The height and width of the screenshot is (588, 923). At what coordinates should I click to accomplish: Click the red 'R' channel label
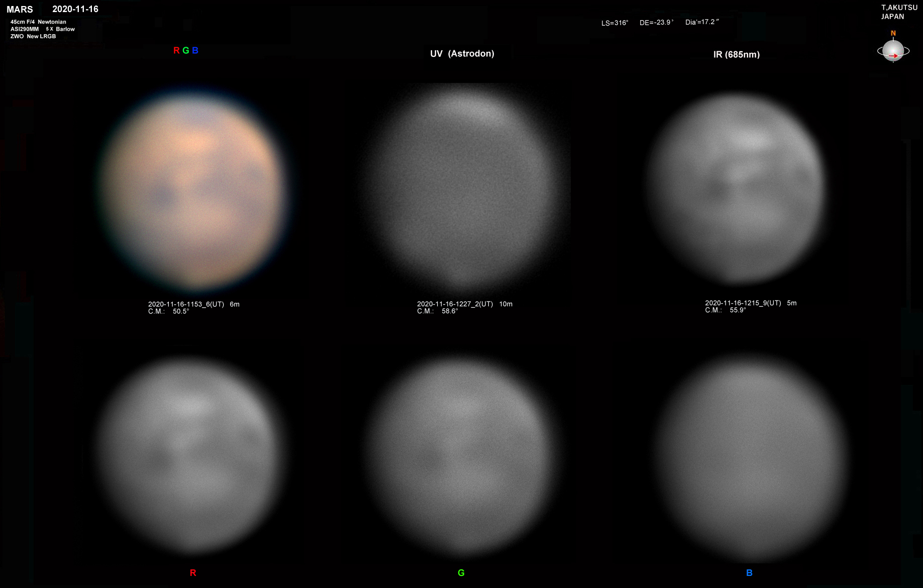click(193, 572)
